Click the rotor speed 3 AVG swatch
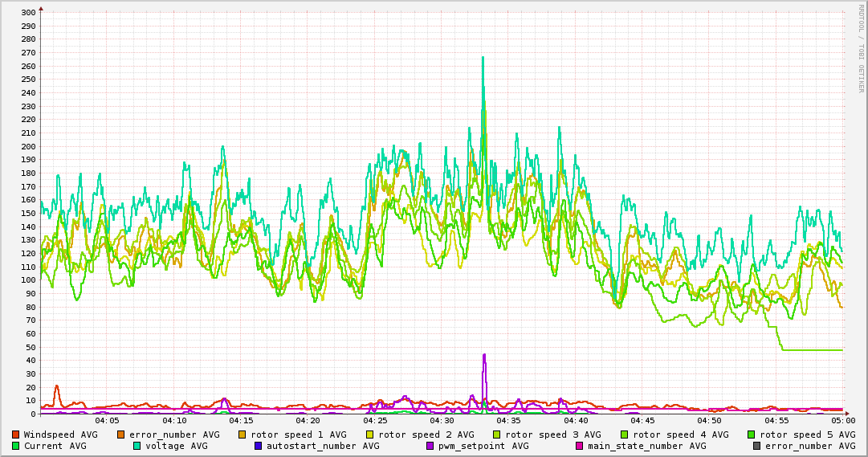The height and width of the screenshot is (457, 868). pos(497,435)
